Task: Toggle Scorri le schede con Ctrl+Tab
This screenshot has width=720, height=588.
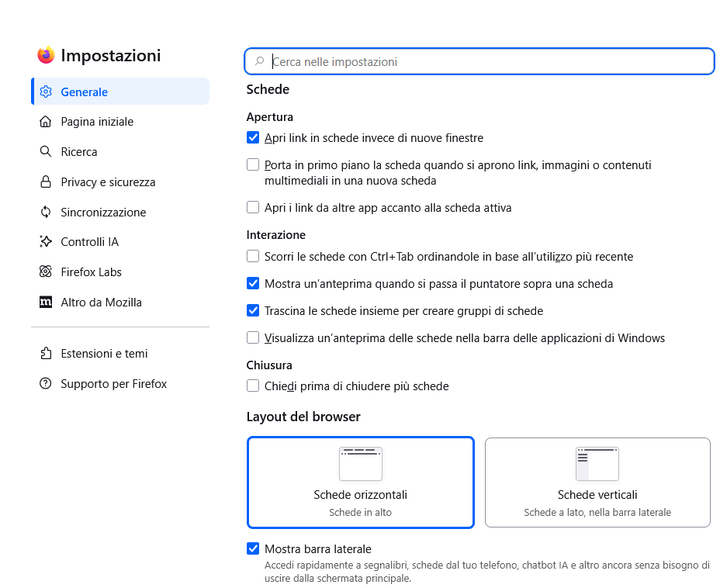Action: 253,256
